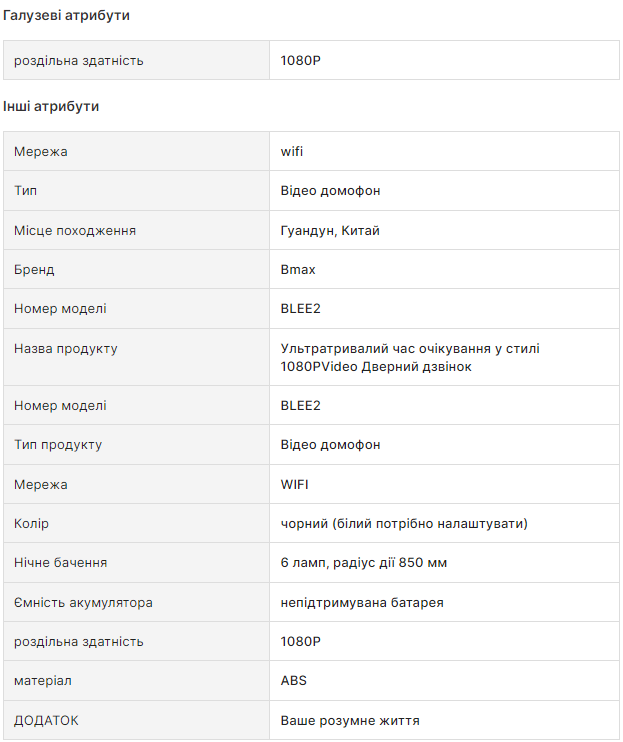Select the "Назва продукту" label cell
The height and width of the screenshot is (742, 623).
[x=66, y=349]
